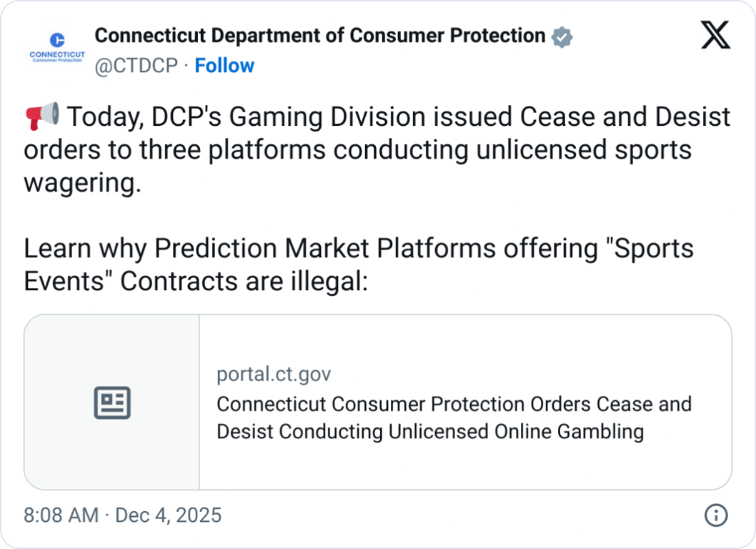Click the portal.ct.gov domain label

click(273, 373)
